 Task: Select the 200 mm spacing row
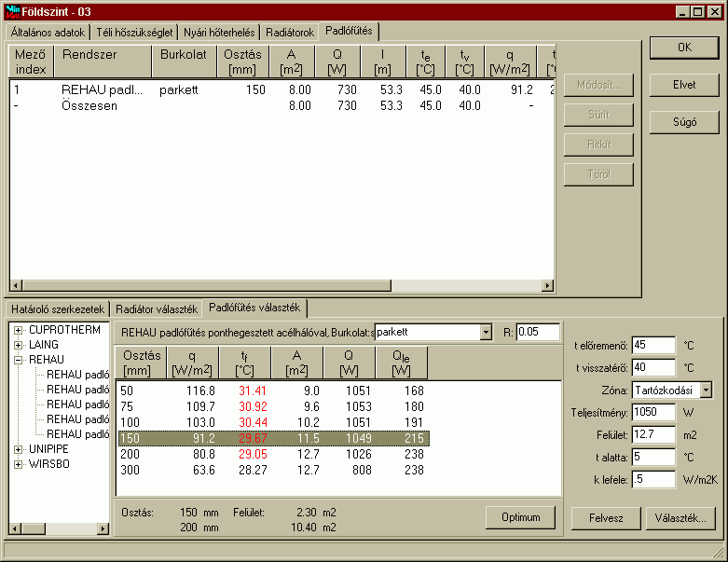point(272,454)
